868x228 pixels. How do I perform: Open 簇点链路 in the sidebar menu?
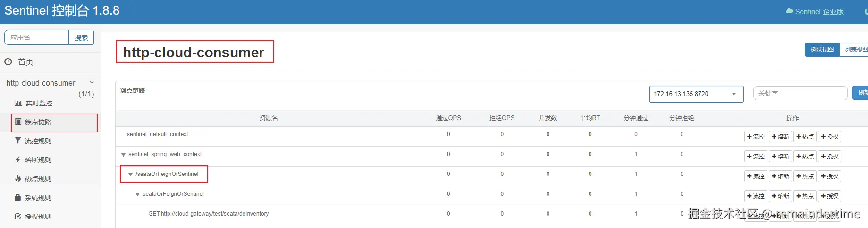(38, 122)
